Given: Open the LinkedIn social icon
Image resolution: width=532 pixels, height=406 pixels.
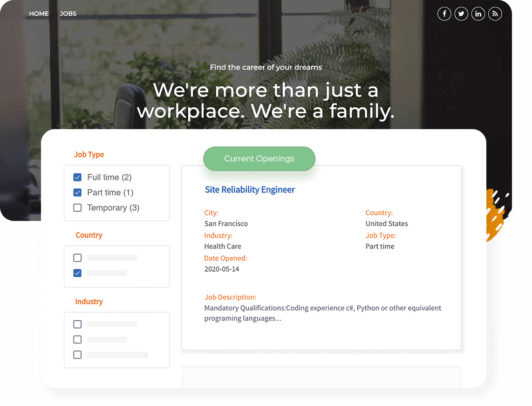Looking at the screenshot, I should 478,14.
